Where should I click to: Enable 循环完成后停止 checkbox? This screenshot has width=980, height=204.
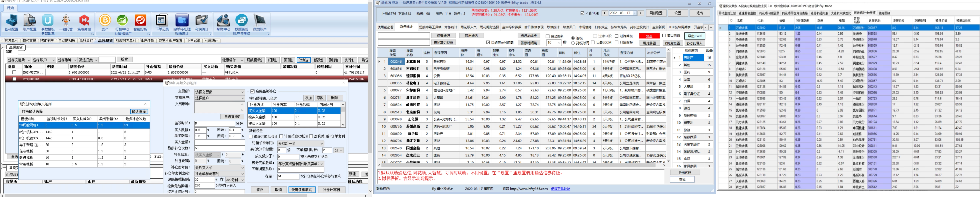pos(251,136)
